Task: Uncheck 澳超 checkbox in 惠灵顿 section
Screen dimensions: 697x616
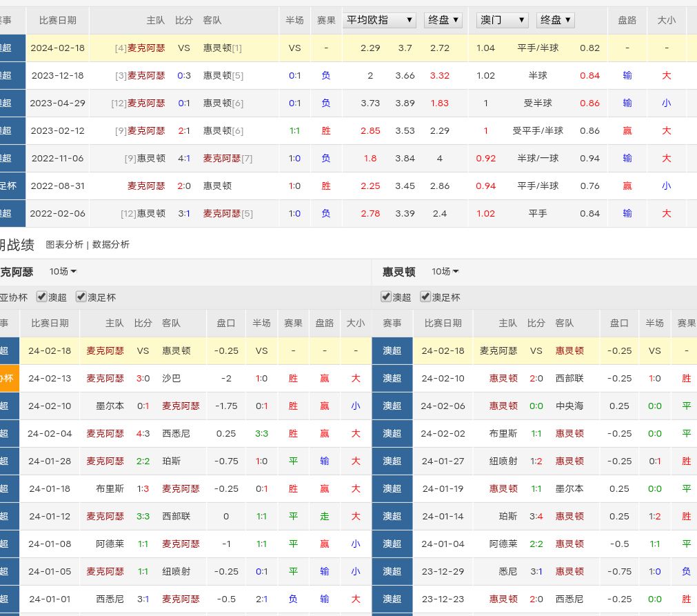Action: tap(386, 297)
